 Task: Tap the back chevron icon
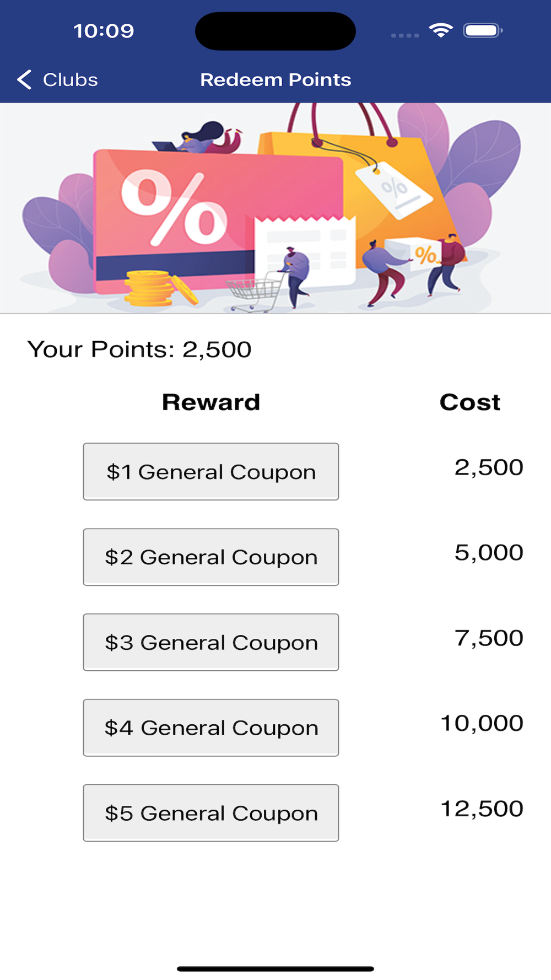point(24,80)
